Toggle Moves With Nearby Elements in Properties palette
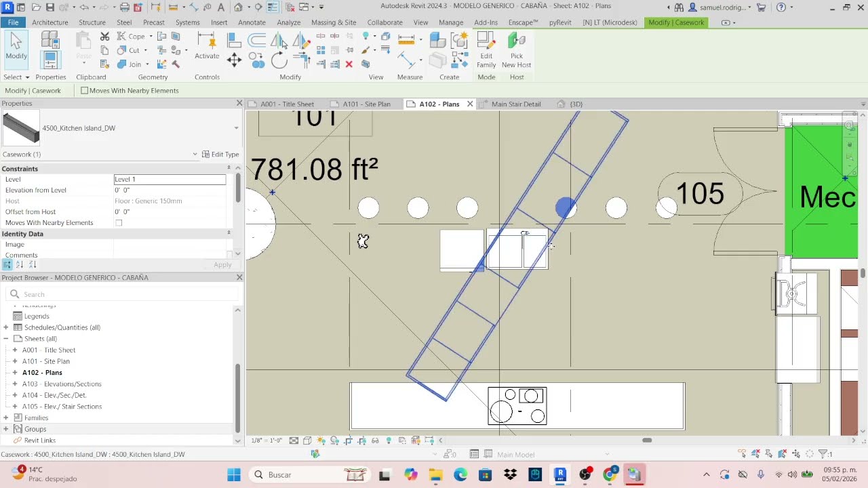 [x=119, y=223]
